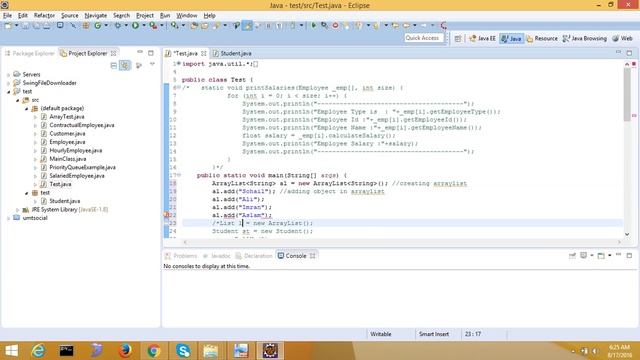Open the Source menu
This screenshot has width=640, height=360.
(69, 16)
